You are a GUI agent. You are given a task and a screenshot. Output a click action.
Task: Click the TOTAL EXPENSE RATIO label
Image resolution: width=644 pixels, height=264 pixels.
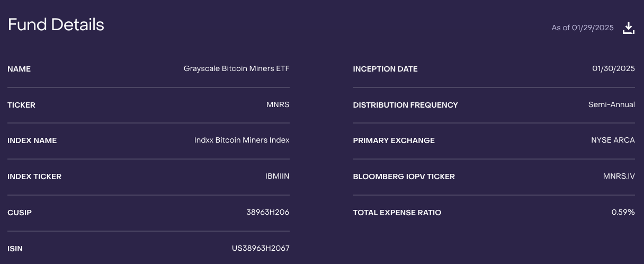click(397, 213)
